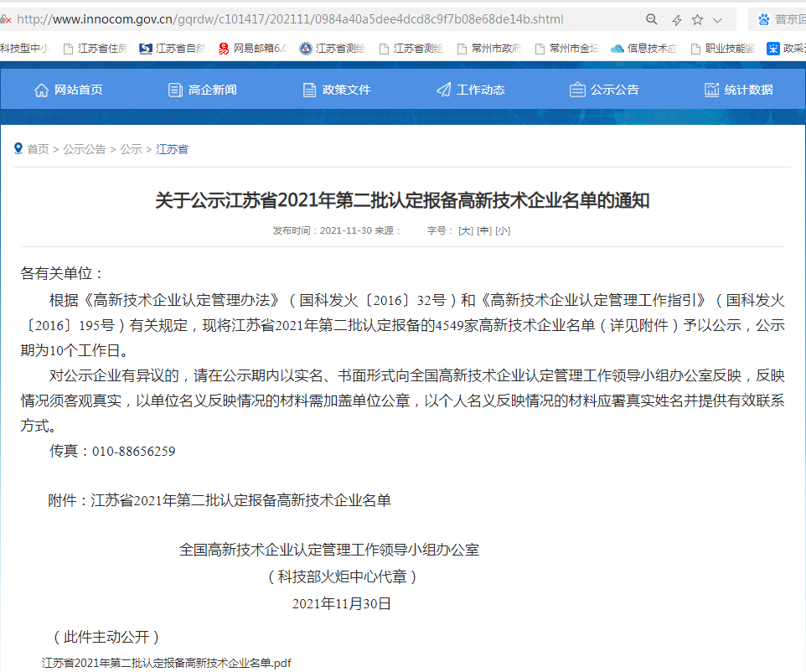
Task: Open the 高企新闻 navigation tab
Action: point(203,90)
